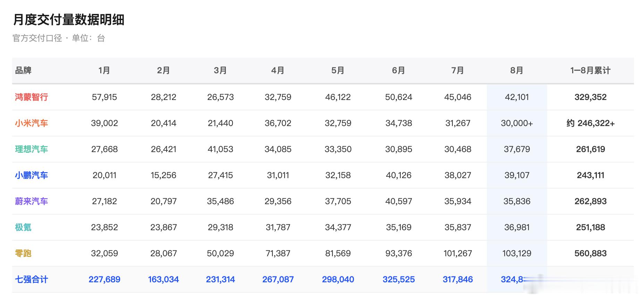Select 蔚来汽车 July value 35,934
The width and height of the screenshot is (644, 300).
click(x=458, y=201)
